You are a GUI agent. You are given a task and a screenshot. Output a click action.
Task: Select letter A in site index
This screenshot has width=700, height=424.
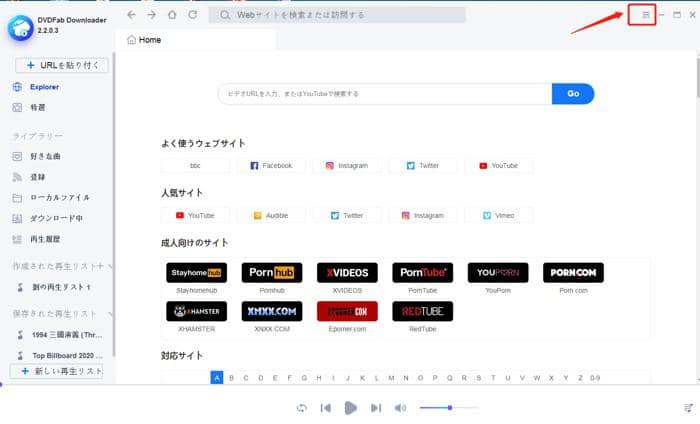(217, 378)
